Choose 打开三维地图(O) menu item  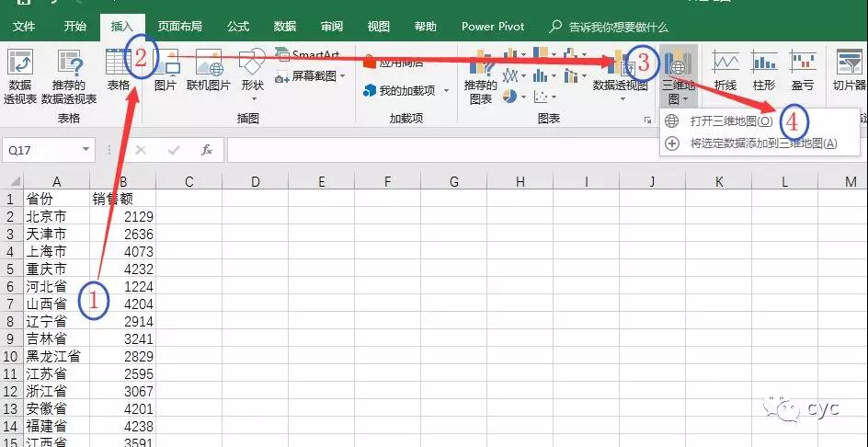[759, 120]
